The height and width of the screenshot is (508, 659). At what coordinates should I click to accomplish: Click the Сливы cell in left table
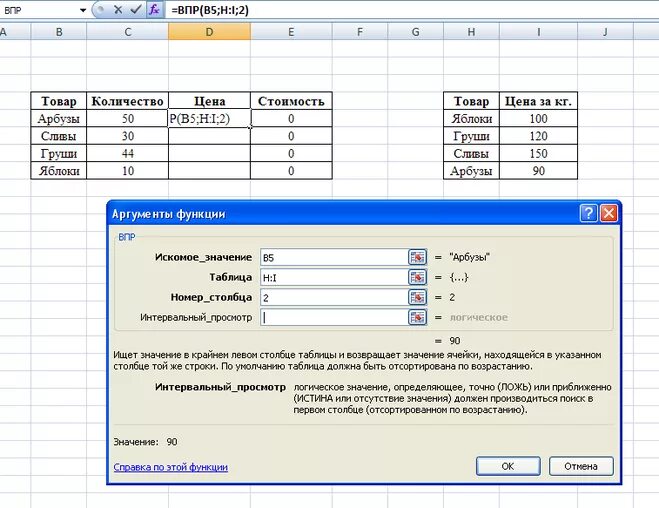(x=59, y=136)
